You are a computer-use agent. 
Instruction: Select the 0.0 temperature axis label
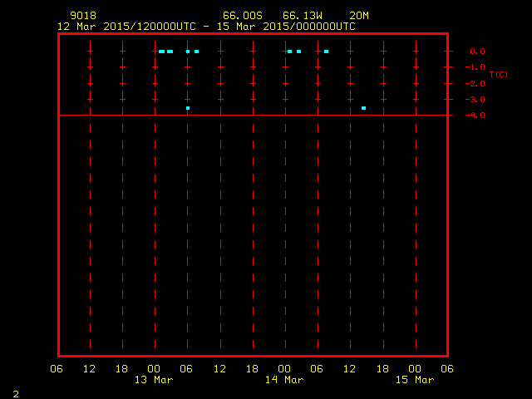click(x=477, y=52)
